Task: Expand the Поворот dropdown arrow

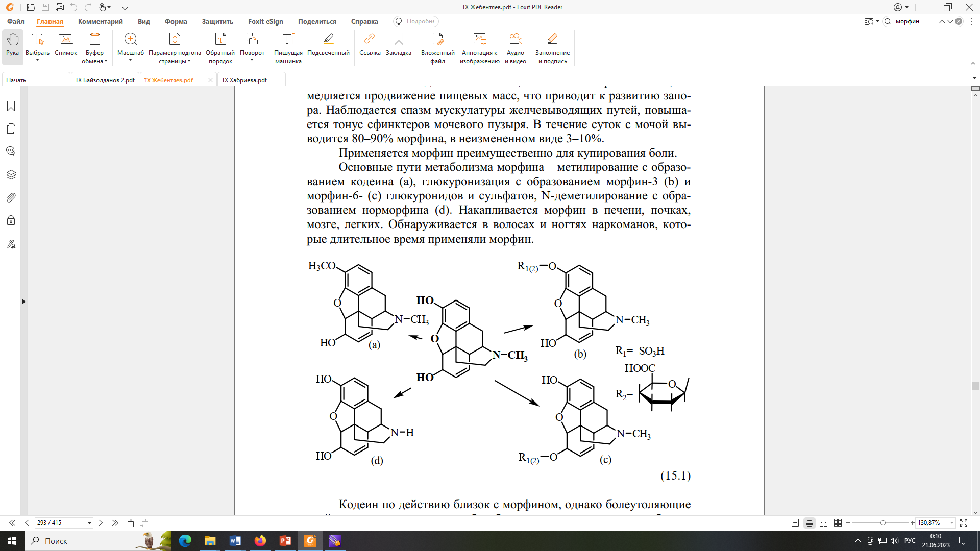Action: pos(252,60)
